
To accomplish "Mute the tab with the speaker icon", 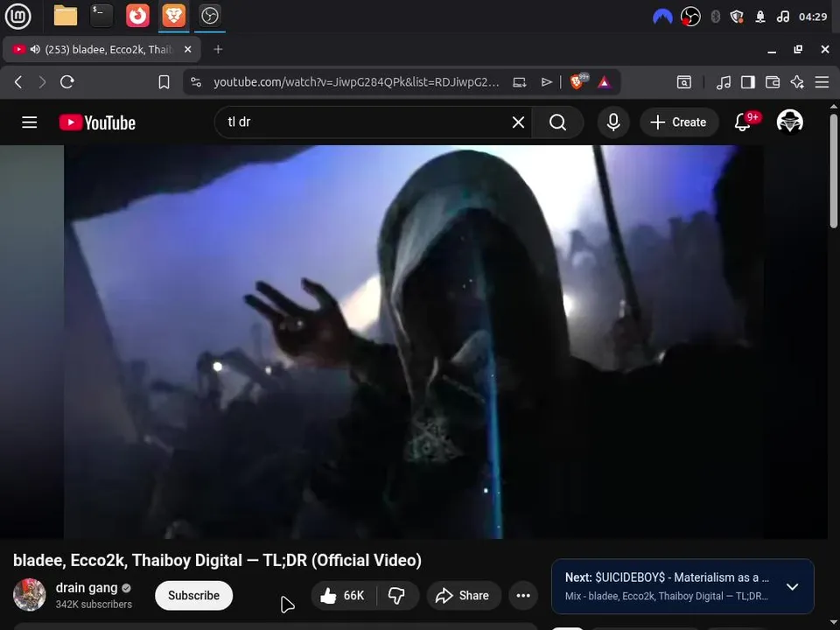I will 35,49.
